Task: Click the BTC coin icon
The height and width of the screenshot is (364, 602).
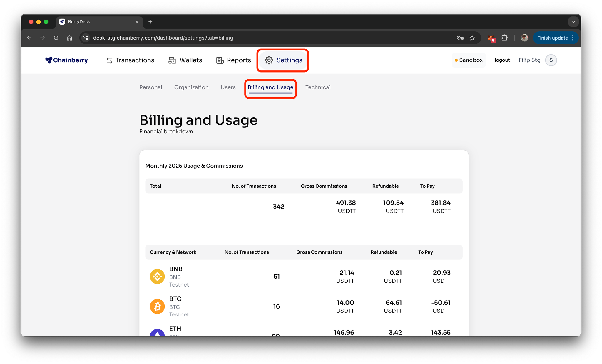Action: pos(157,306)
